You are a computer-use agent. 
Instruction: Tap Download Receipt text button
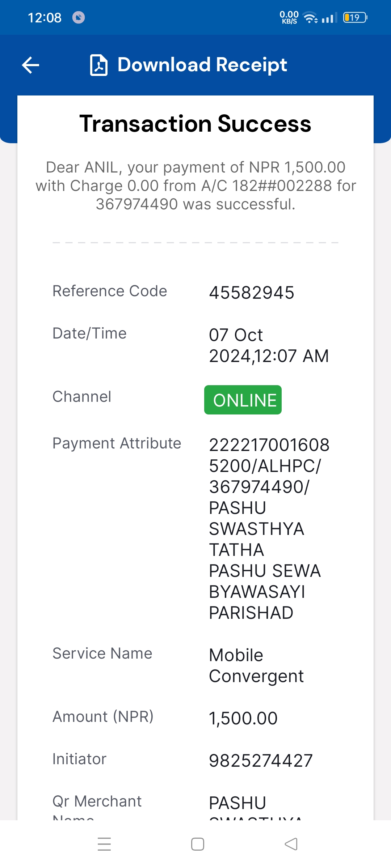pos(202,65)
